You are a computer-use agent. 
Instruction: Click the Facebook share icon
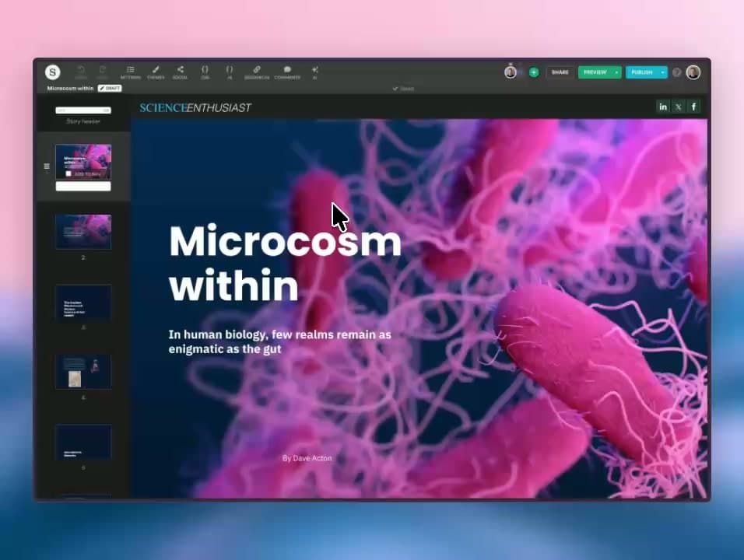click(693, 107)
